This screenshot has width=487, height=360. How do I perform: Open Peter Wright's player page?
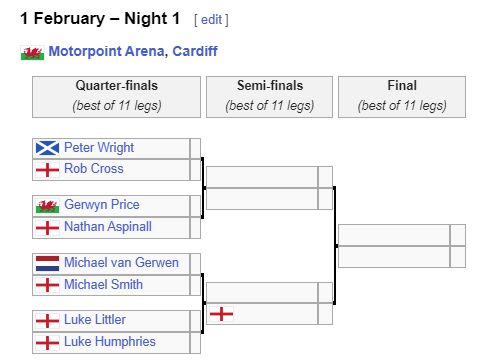[x=99, y=147]
